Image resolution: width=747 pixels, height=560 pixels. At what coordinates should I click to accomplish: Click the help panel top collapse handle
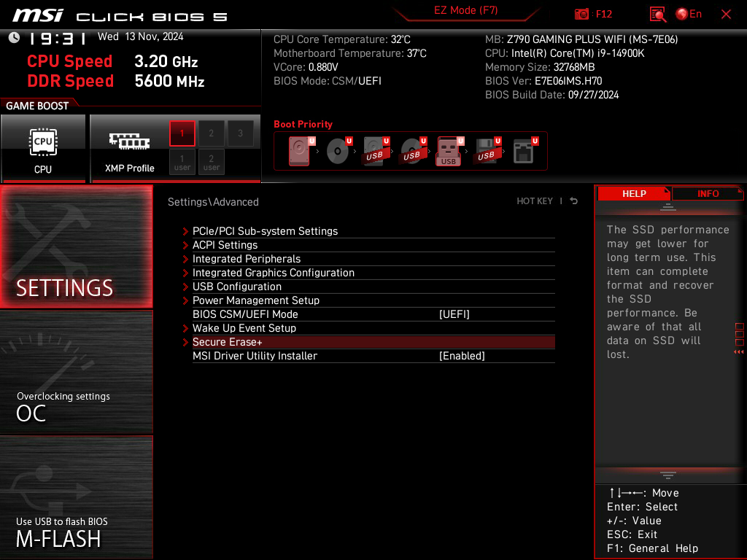[668, 206]
